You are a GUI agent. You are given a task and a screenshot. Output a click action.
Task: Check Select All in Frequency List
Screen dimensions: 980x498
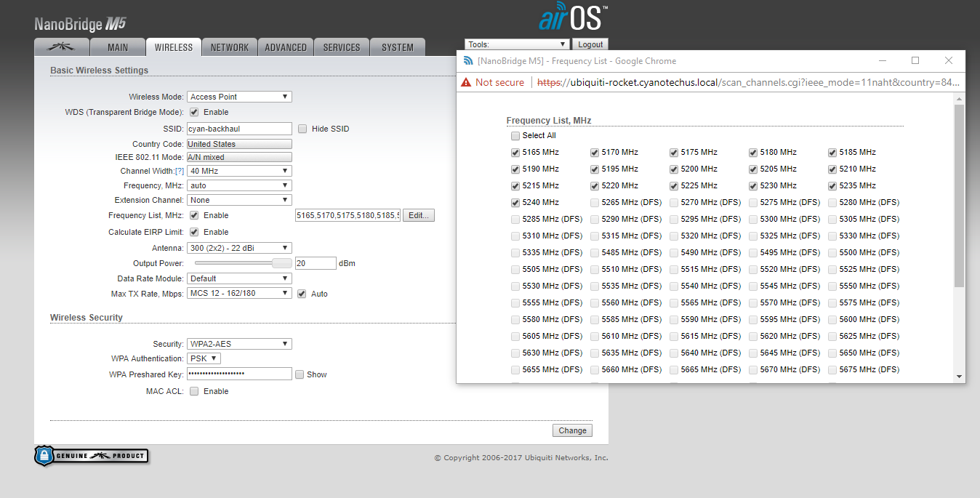coord(515,135)
